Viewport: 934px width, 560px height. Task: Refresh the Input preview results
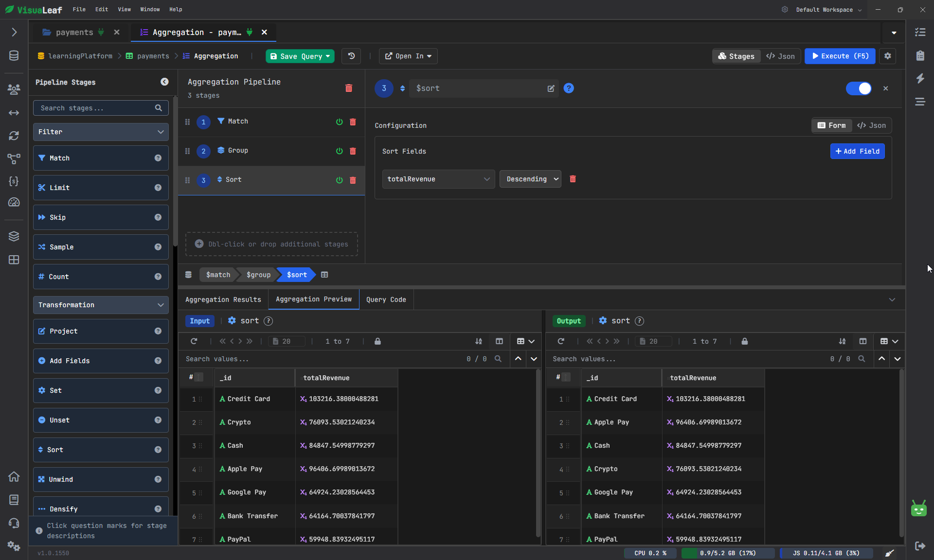click(194, 341)
